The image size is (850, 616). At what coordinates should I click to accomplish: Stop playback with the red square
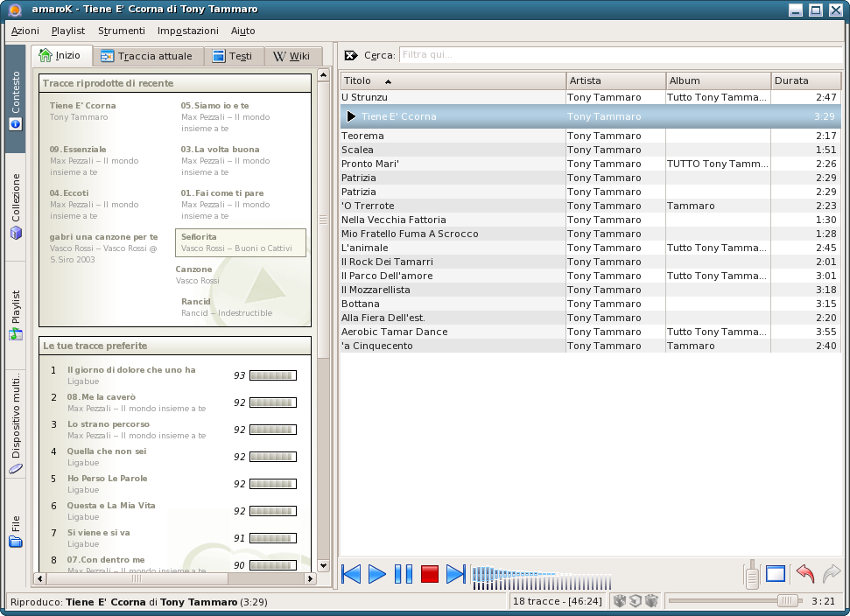[x=429, y=574]
